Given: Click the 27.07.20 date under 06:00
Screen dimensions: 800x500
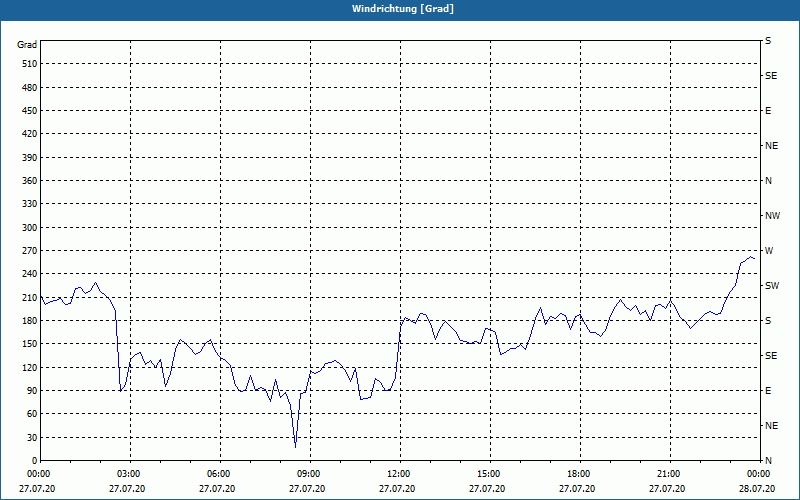Looking at the screenshot, I should click(x=217, y=489).
